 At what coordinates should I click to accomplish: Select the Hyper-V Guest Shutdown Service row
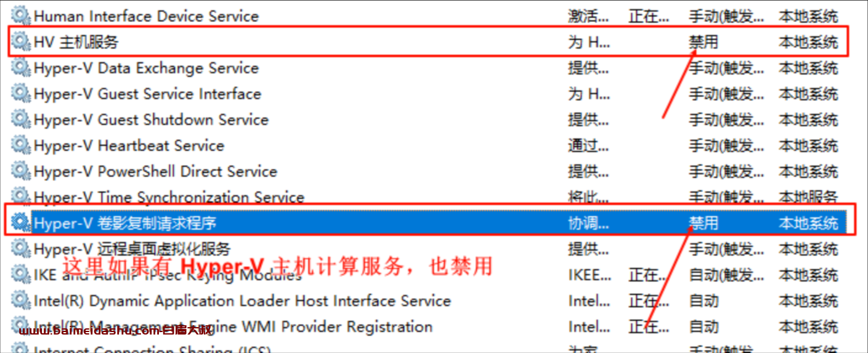coord(151,119)
